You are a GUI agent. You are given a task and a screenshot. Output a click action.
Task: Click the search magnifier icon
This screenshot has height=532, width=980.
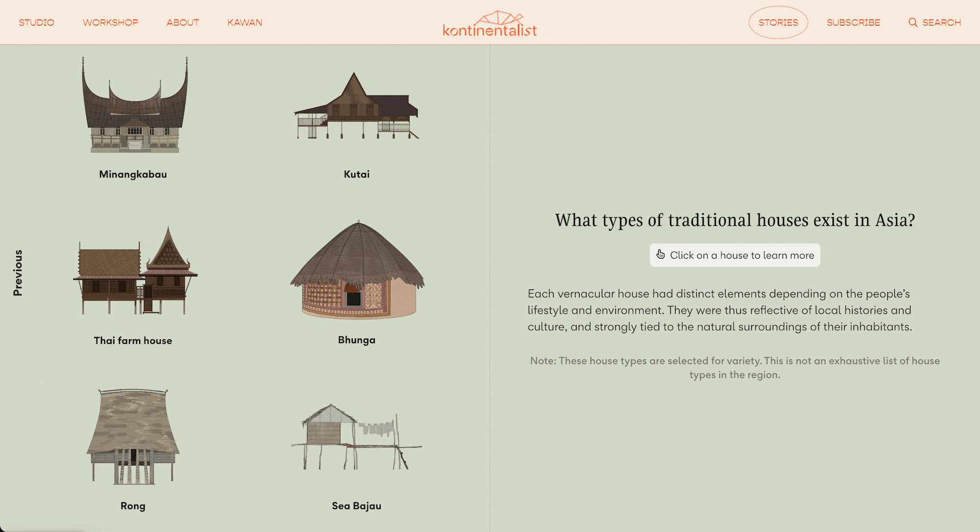[913, 22]
